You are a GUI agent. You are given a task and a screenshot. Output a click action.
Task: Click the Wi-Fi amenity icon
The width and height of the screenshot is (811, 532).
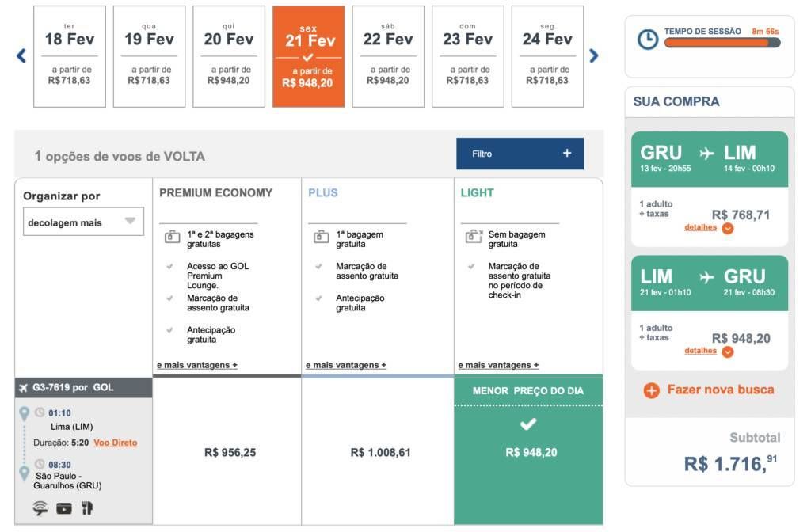(x=40, y=508)
